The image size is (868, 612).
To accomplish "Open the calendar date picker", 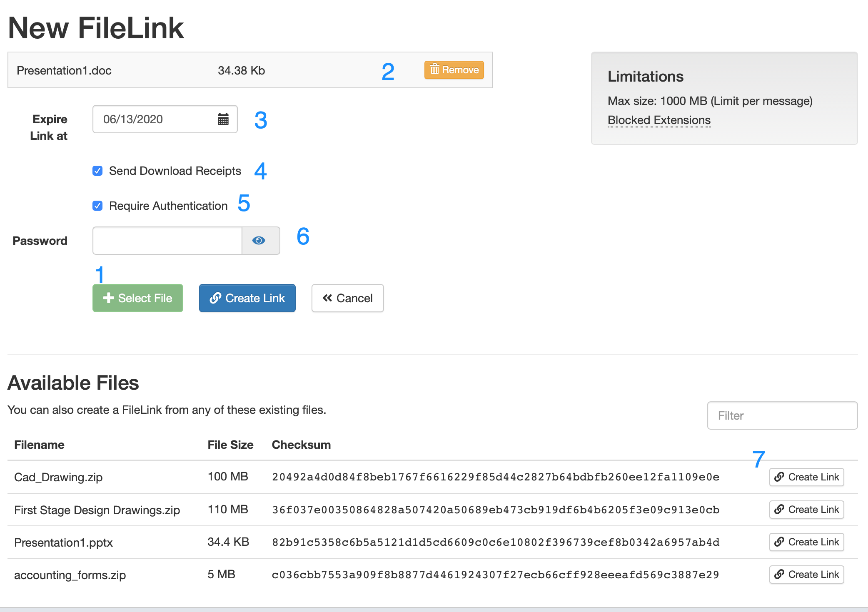I will click(223, 119).
